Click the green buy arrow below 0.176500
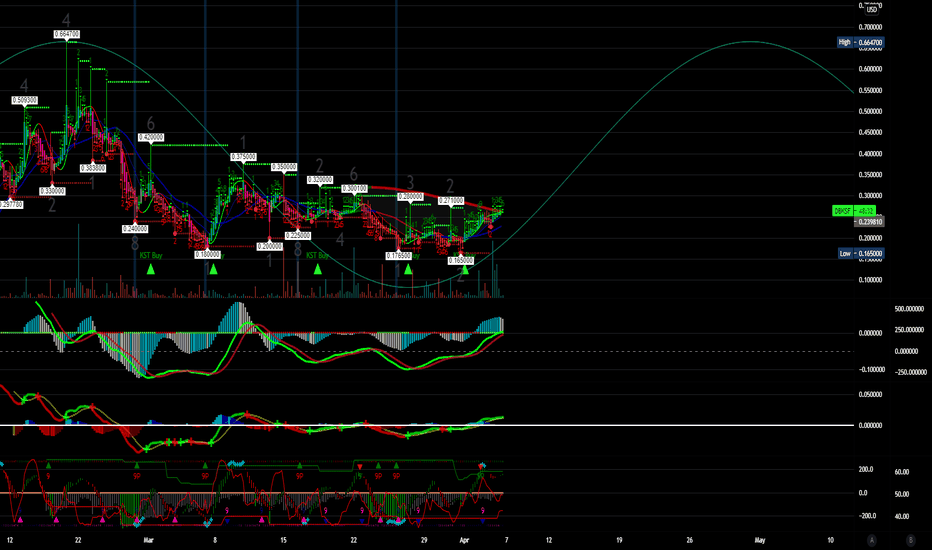Screen dimensions: 932x550 pyautogui.click(x=408, y=269)
